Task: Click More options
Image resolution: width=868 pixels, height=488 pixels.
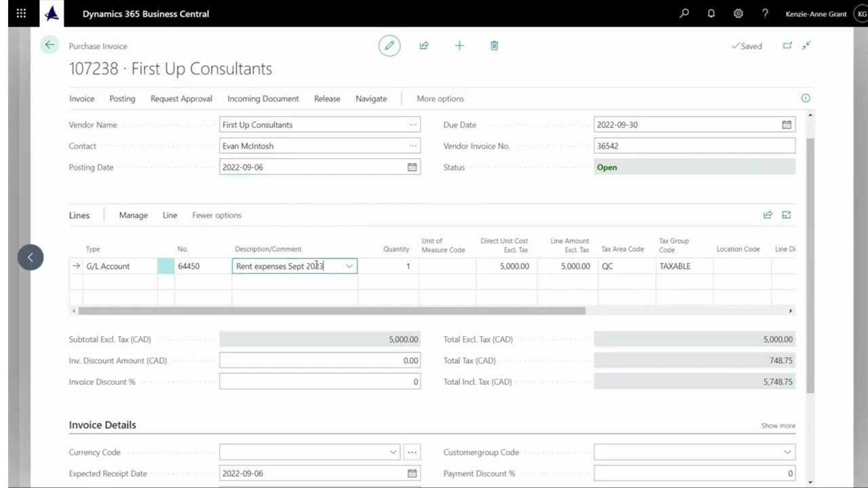Action: point(440,98)
